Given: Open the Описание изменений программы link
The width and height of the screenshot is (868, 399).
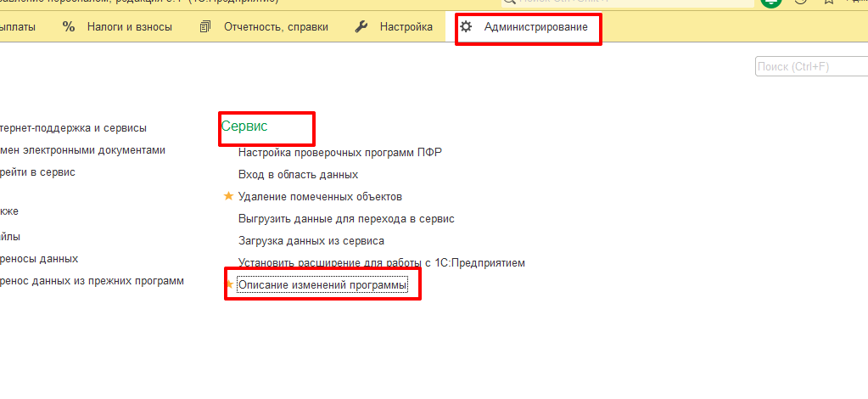Looking at the screenshot, I should [322, 286].
